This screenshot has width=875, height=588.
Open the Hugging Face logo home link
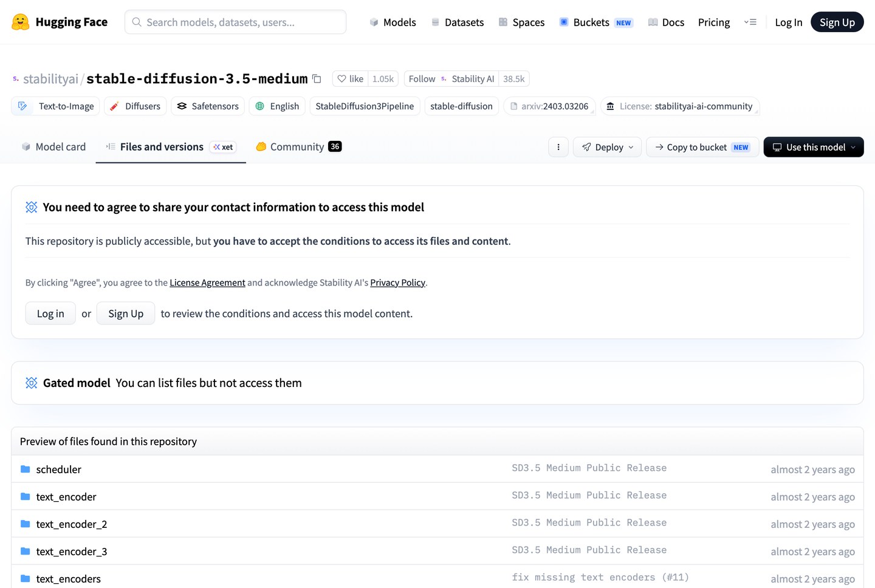(60, 22)
